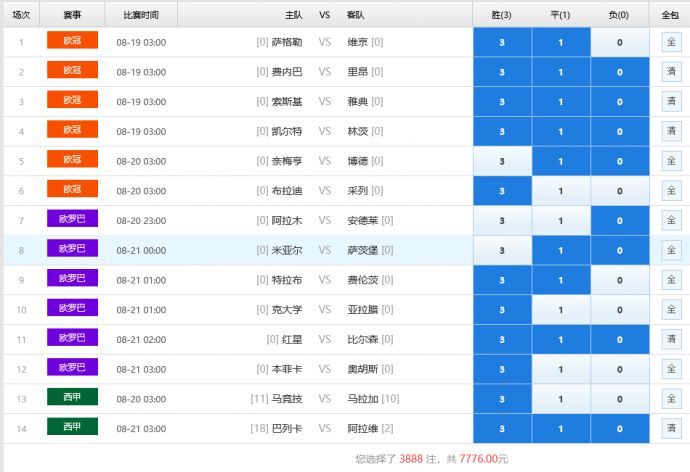Click the 比赛时间 column header
Image resolution: width=690 pixels, height=472 pixels.
[141, 15]
